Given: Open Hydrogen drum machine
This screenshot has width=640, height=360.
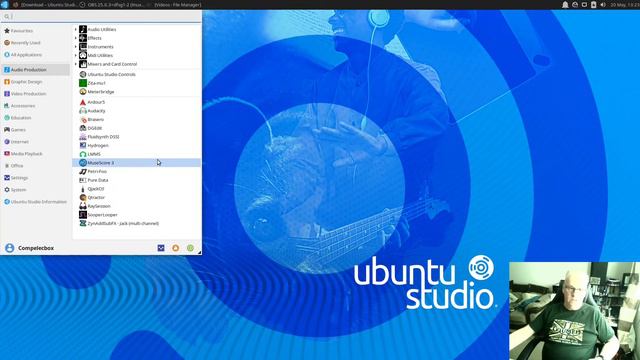Looking at the screenshot, I should 137,145.
